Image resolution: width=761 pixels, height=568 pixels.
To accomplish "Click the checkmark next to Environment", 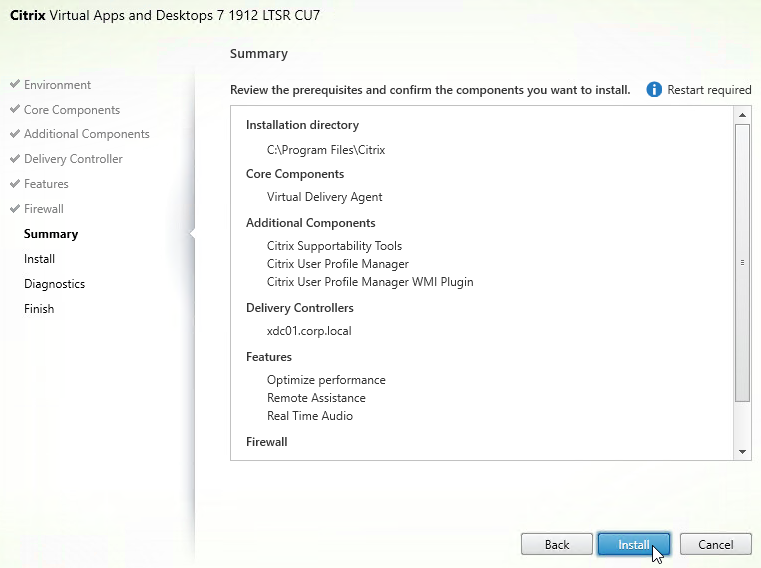I will pyautogui.click(x=15, y=85).
